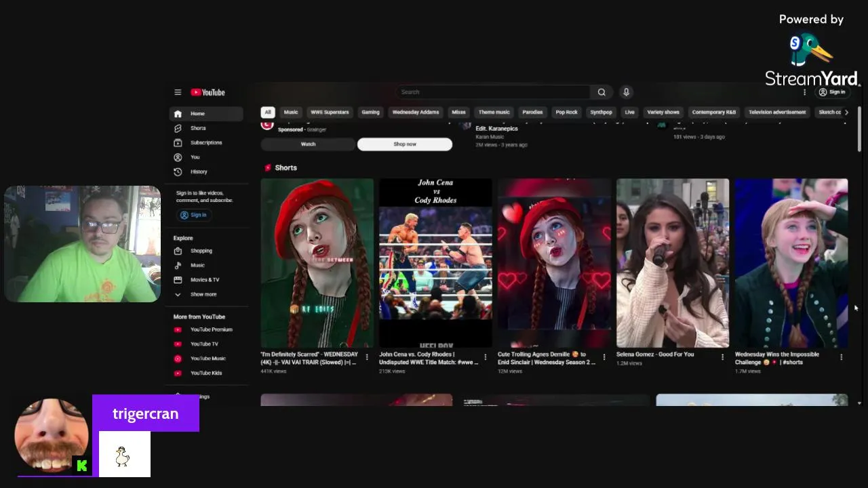Start voice search with microphone icon
Viewport: 868px width, 488px height.
pos(626,92)
